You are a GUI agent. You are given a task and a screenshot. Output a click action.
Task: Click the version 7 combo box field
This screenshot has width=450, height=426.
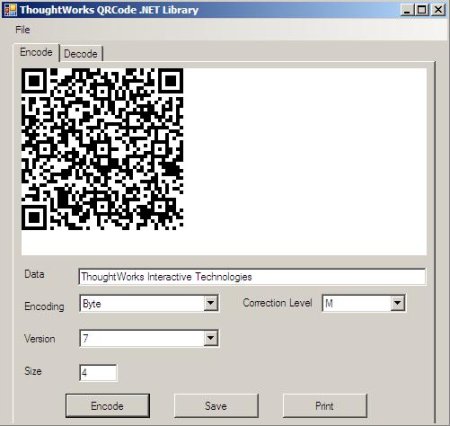tap(142, 338)
